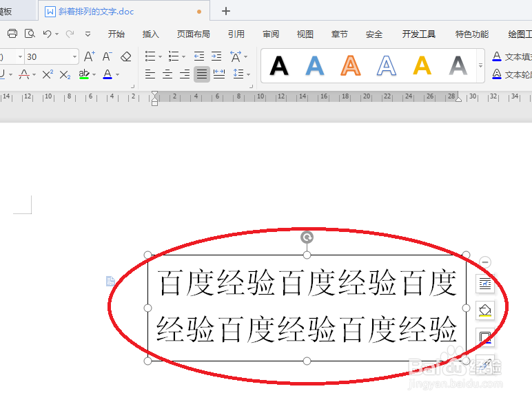
Task: Expand the undo history dropdown
Action: click(57, 34)
